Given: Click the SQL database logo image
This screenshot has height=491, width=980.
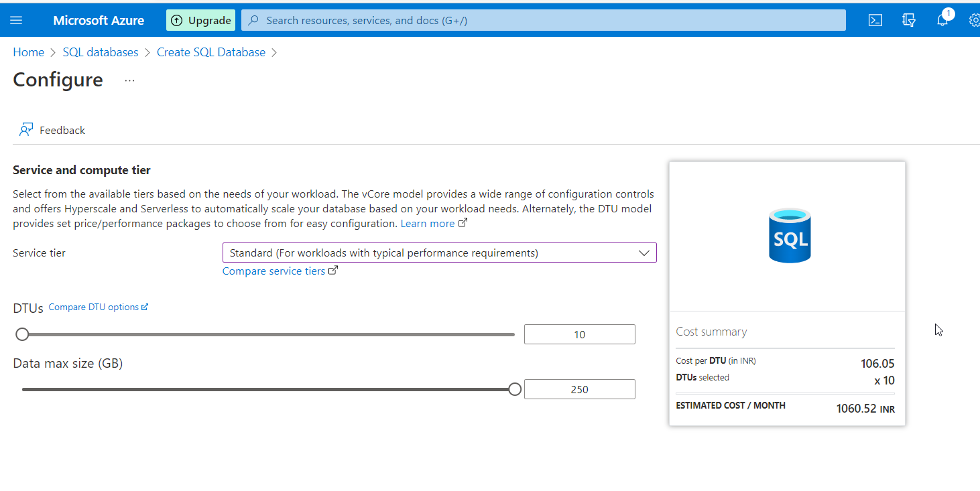Looking at the screenshot, I should click(x=790, y=235).
